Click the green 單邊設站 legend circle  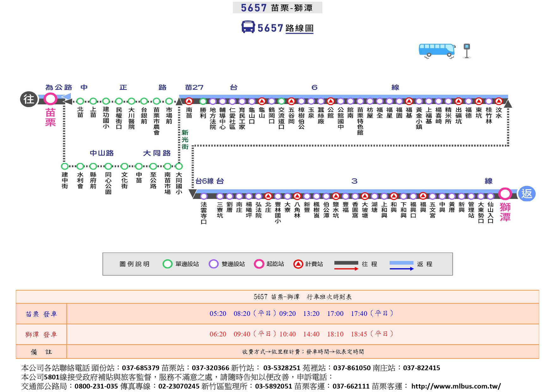(167, 264)
